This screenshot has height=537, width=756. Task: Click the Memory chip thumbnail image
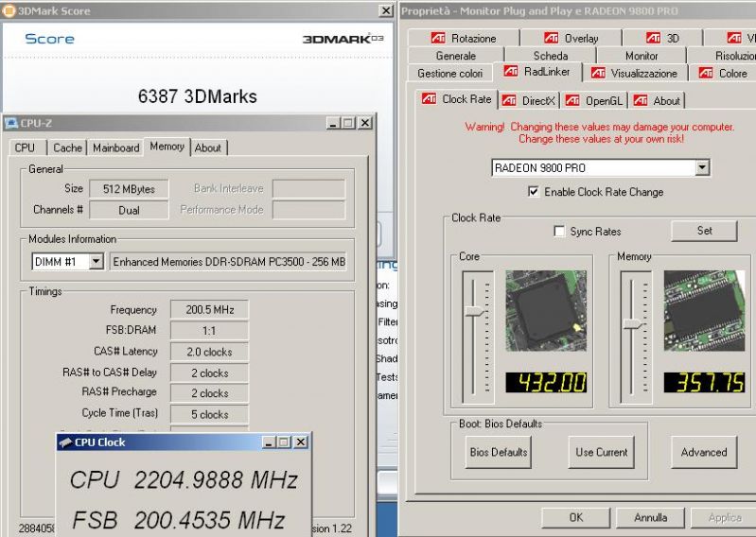coord(704,311)
